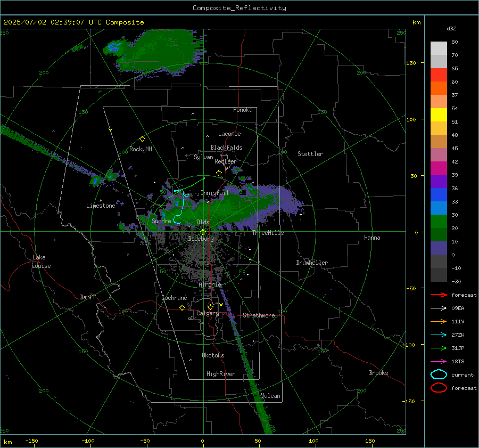Click the Strathmore city label

click(259, 315)
